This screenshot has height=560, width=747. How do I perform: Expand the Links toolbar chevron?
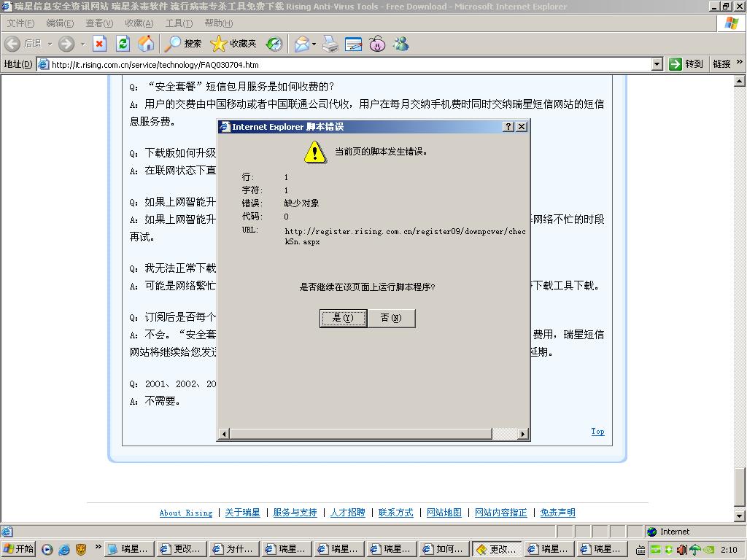pyautogui.click(x=740, y=62)
